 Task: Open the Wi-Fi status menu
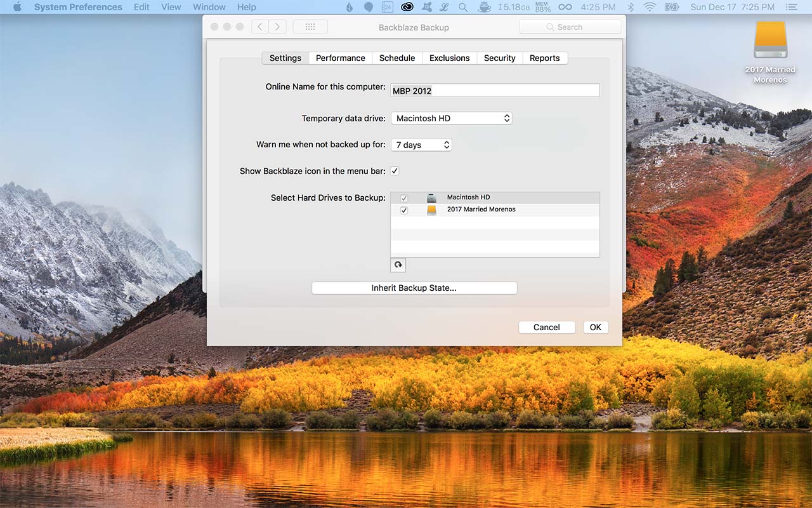point(649,7)
